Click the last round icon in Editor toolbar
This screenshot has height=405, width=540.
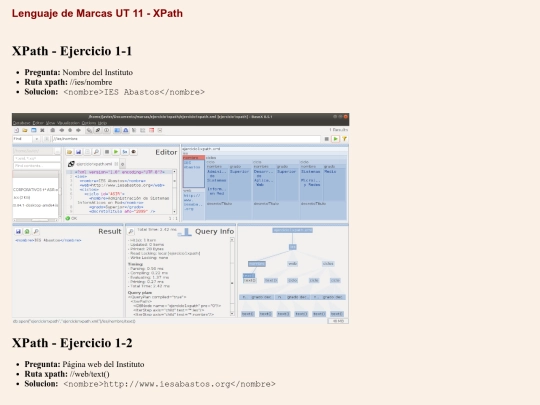coord(134,152)
